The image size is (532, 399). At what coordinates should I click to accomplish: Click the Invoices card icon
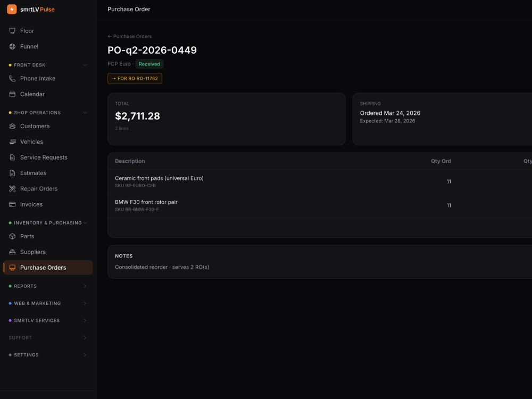(x=12, y=204)
